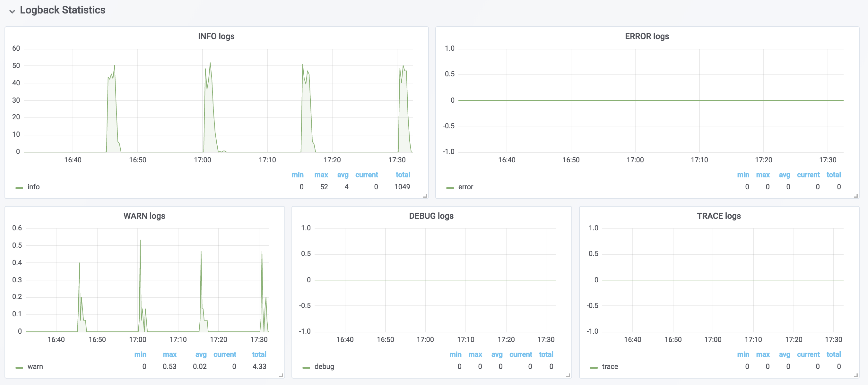The width and height of the screenshot is (868, 385).
Task: Sort WARN logs legend by total column
Action: [259, 354]
